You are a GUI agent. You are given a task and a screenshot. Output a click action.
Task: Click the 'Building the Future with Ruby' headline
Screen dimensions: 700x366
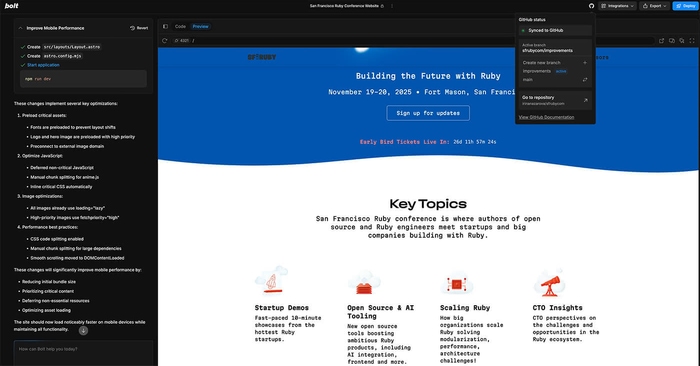coord(428,76)
